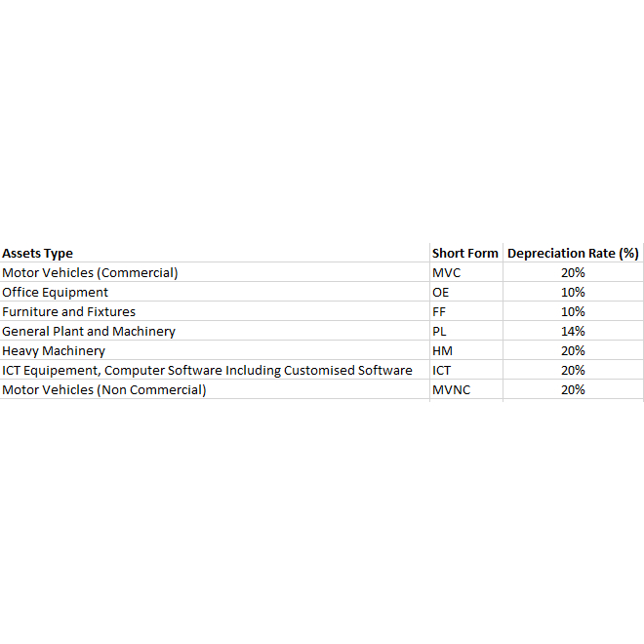The height and width of the screenshot is (644, 644).
Task: Click the Motor Vehicles (Non Commercial) cell
Action: 104,390
